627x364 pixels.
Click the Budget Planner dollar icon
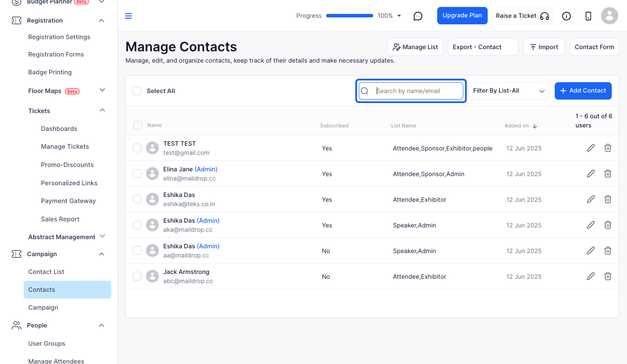coord(17,2)
